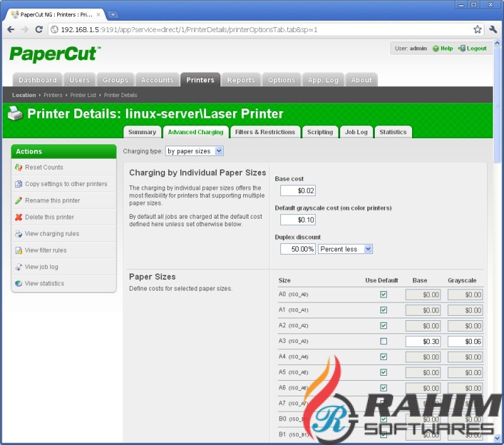Click the Reset Counts icon
Viewport: 504px width, 445px height.
pyautogui.click(x=19, y=167)
